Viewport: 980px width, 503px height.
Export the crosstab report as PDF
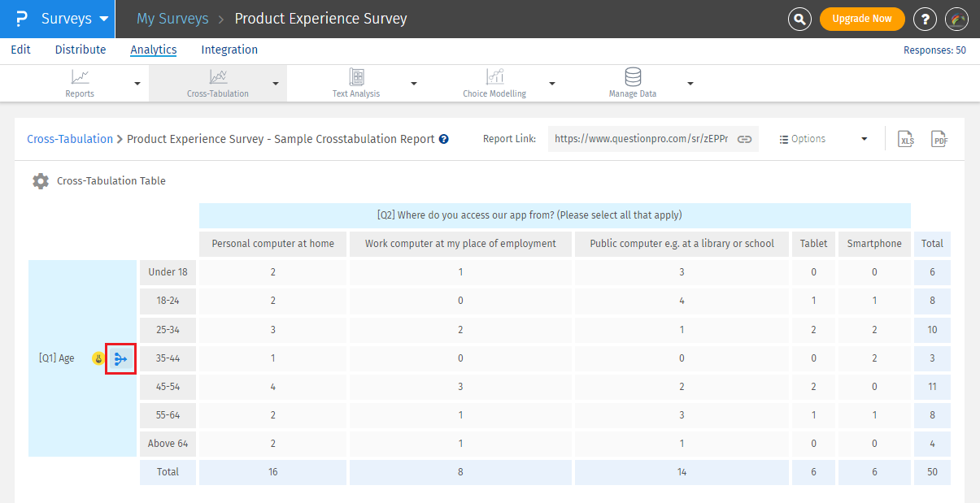[x=939, y=139]
